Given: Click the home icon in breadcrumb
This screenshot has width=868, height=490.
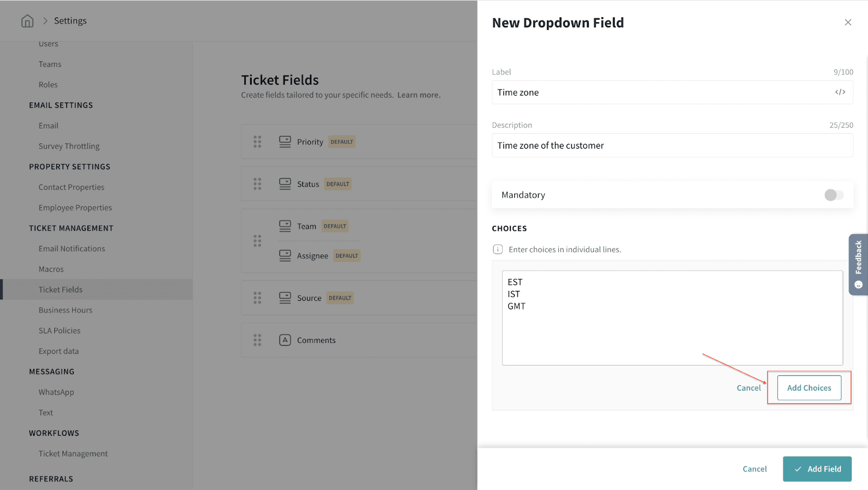Looking at the screenshot, I should click(27, 21).
